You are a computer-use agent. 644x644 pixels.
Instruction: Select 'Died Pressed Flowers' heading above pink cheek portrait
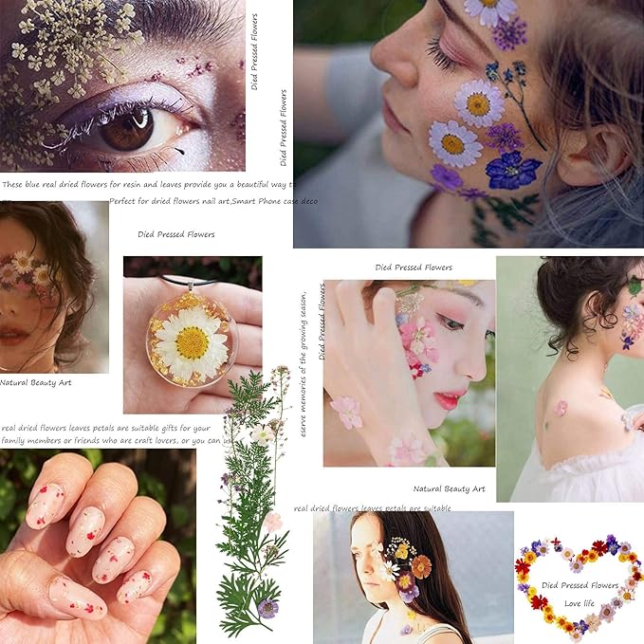[414, 267]
